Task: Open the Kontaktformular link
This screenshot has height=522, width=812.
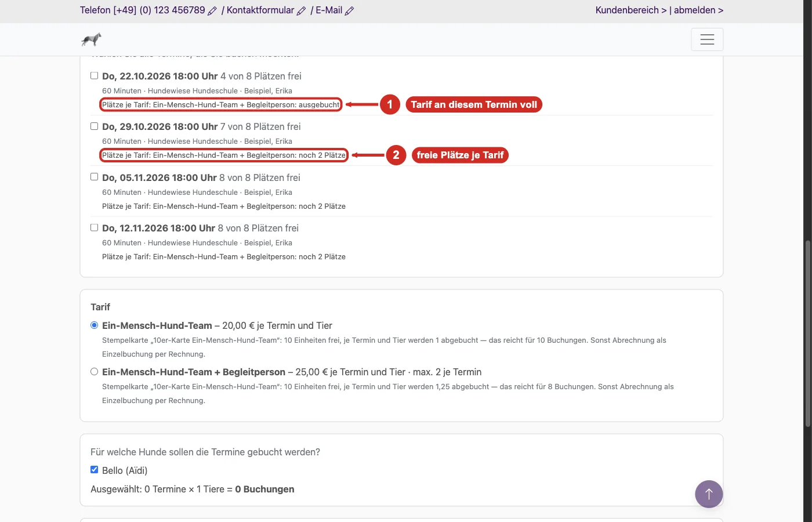Action: point(260,10)
